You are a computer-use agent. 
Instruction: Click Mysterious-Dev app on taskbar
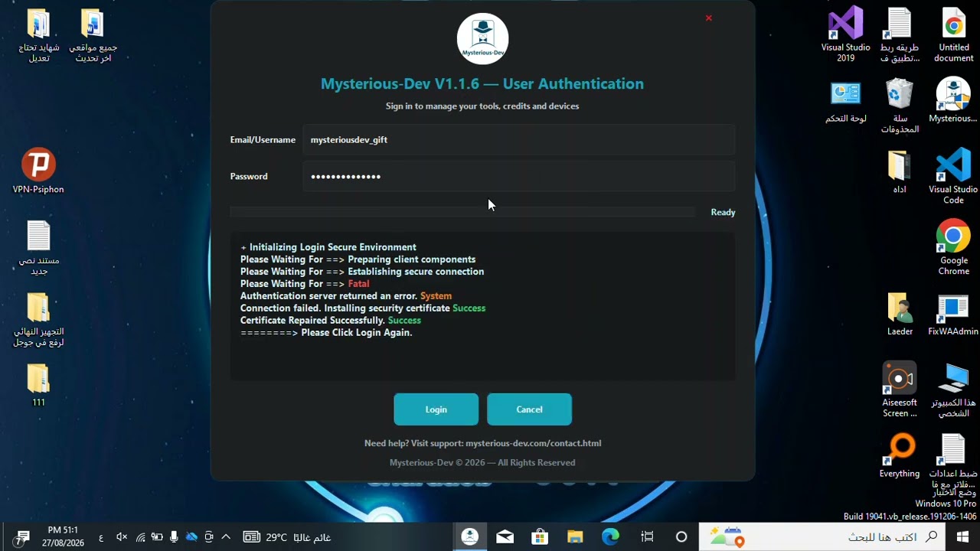coord(470,537)
